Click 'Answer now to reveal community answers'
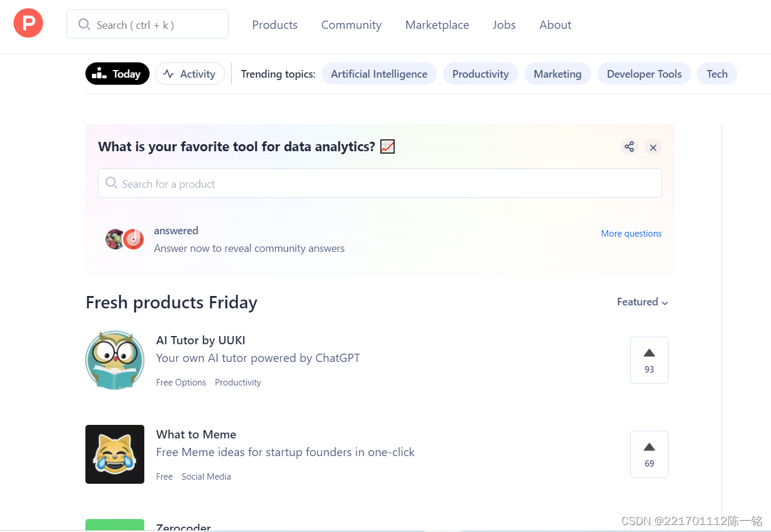Viewport: 771px width, 532px height. pyautogui.click(x=249, y=248)
